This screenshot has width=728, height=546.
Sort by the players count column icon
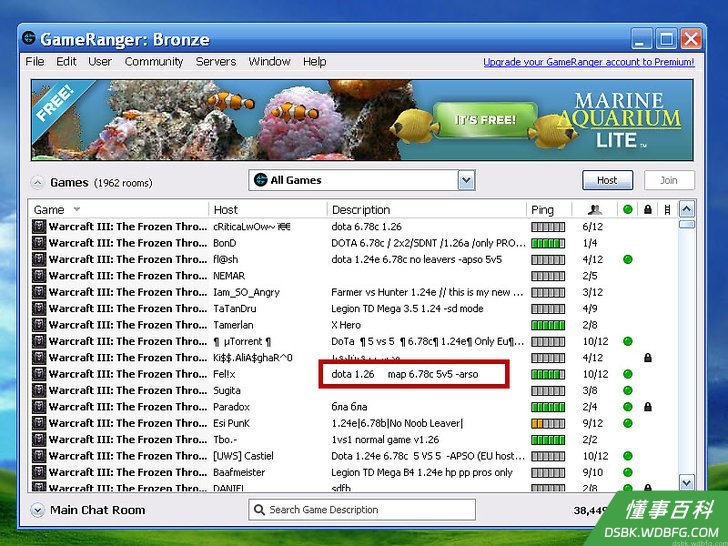point(595,210)
